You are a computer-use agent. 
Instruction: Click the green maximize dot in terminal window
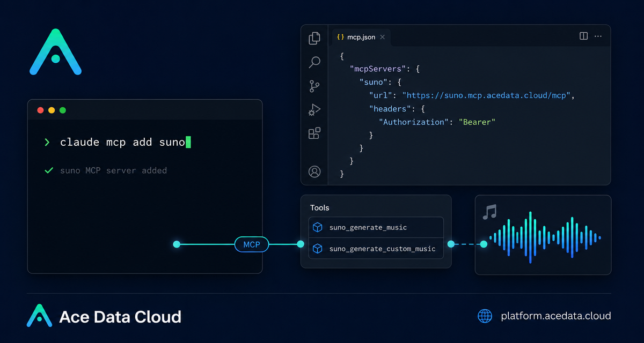click(63, 110)
